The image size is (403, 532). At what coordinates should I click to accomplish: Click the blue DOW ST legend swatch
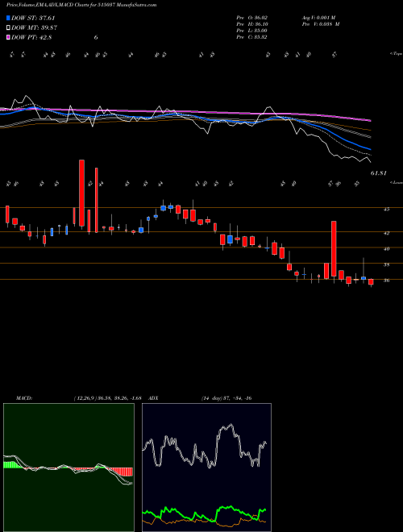pyautogui.click(x=8, y=18)
